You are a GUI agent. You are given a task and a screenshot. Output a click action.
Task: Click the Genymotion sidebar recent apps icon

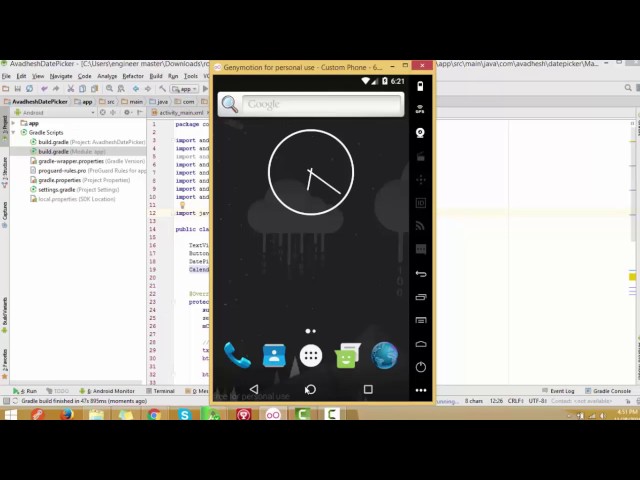(421, 297)
